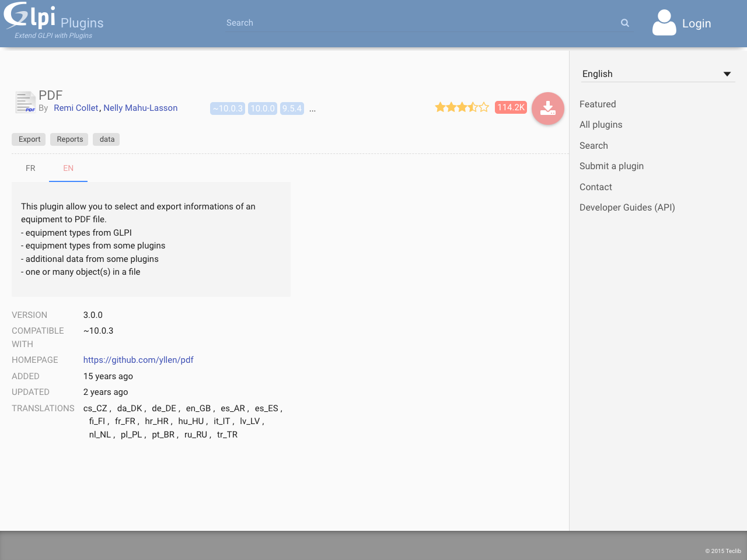Open the GitHub homepage link
Image resolution: width=747 pixels, height=560 pixels.
138,360
